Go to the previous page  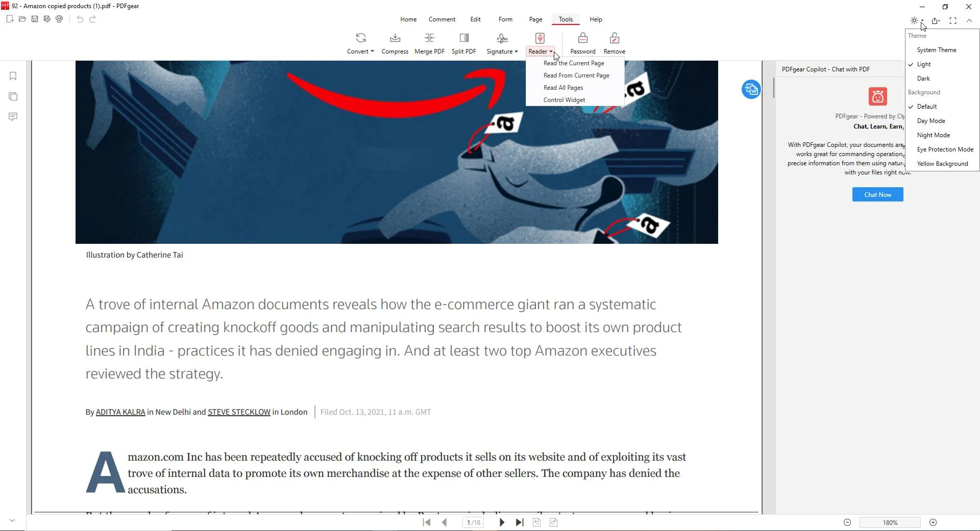445,522
